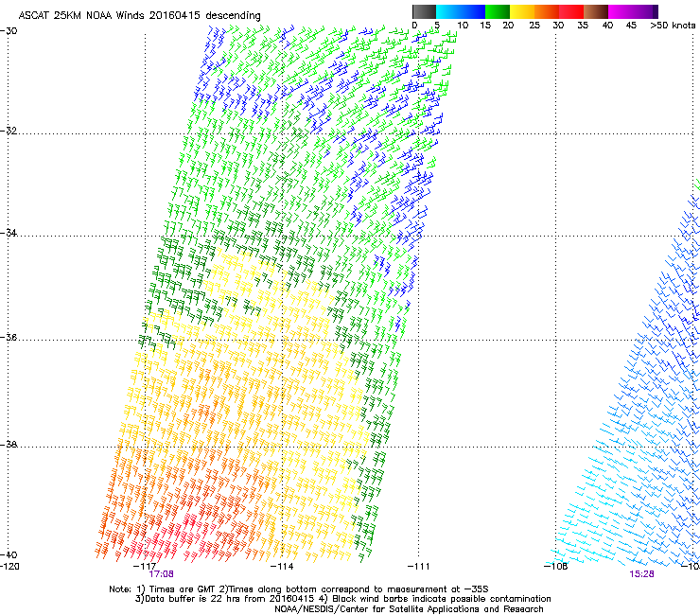700x615 pixels.
Task: Click the -36 latitude axis label
Action: click(x=9, y=337)
